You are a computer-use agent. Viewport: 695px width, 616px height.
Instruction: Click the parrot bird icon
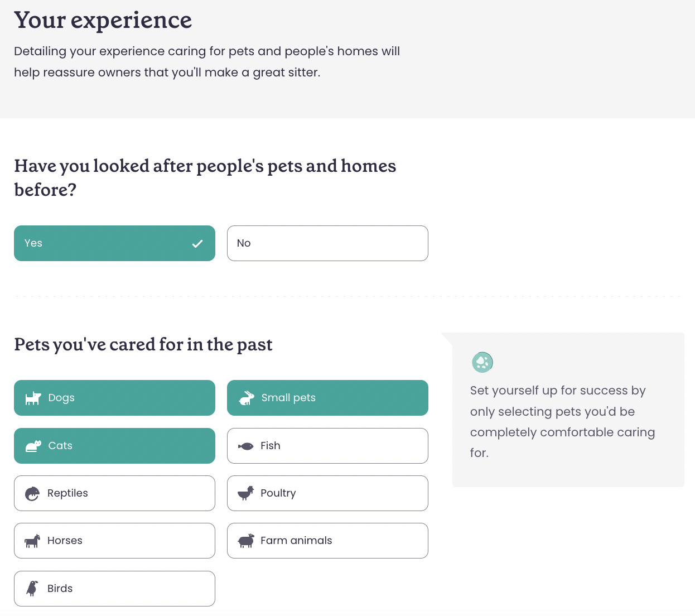click(32, 589)
